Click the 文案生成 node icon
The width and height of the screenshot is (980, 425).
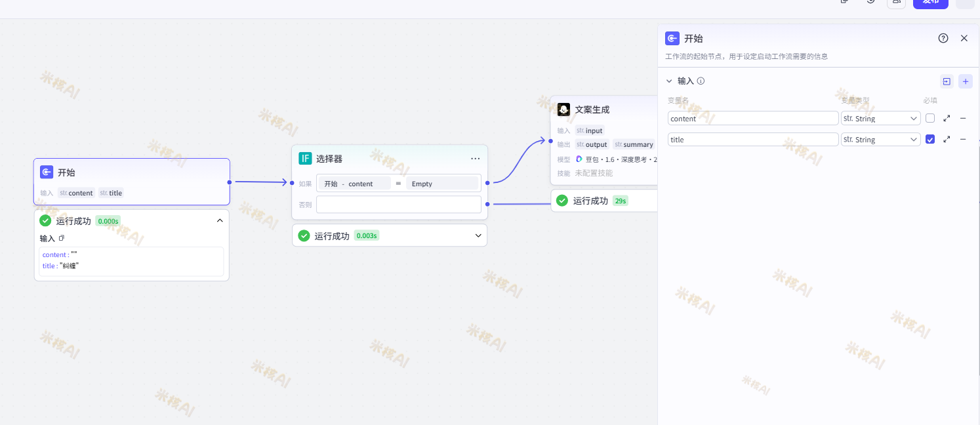coord(563,110)
